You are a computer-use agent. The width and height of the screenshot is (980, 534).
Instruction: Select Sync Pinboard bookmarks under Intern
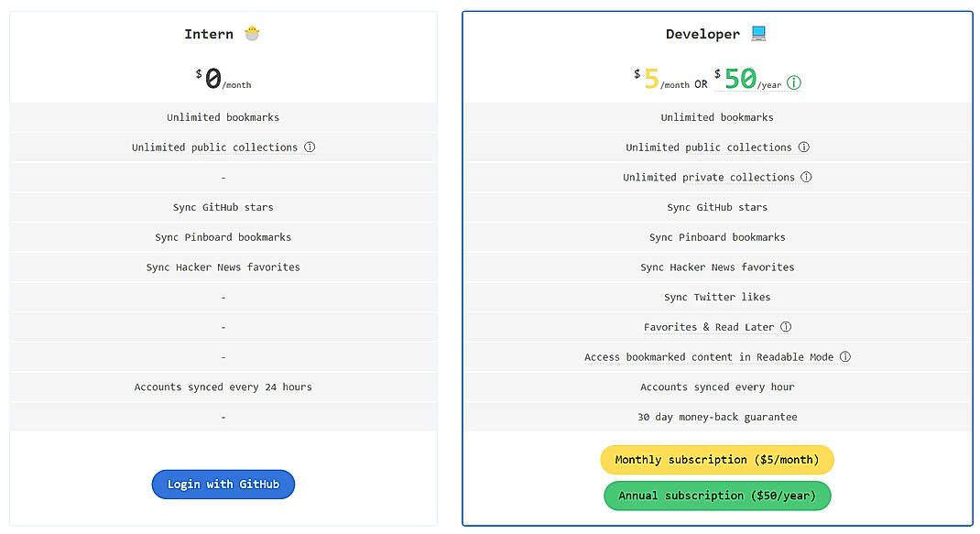[223, 236]
